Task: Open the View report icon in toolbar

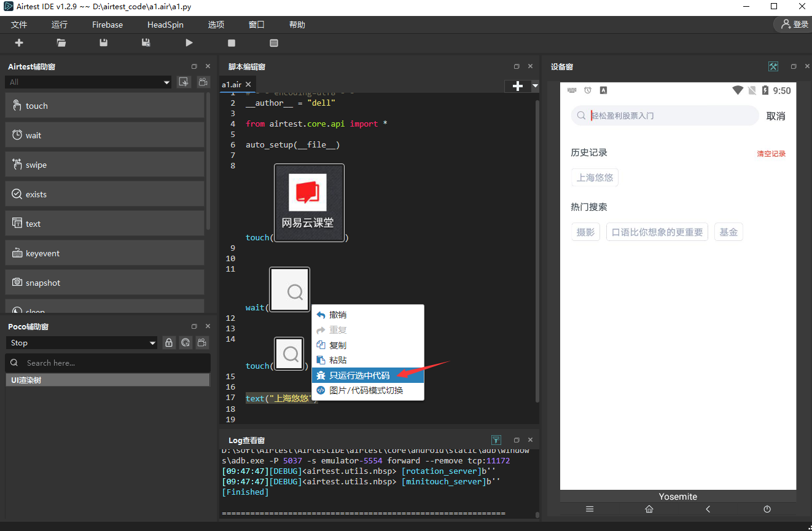Action: pos(274,43)
